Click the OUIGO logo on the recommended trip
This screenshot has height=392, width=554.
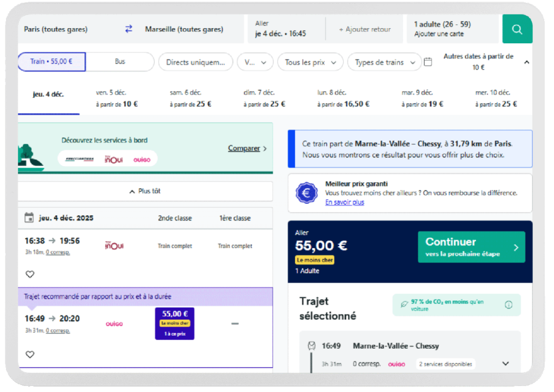pyautogui.click(x=115, y=323)
